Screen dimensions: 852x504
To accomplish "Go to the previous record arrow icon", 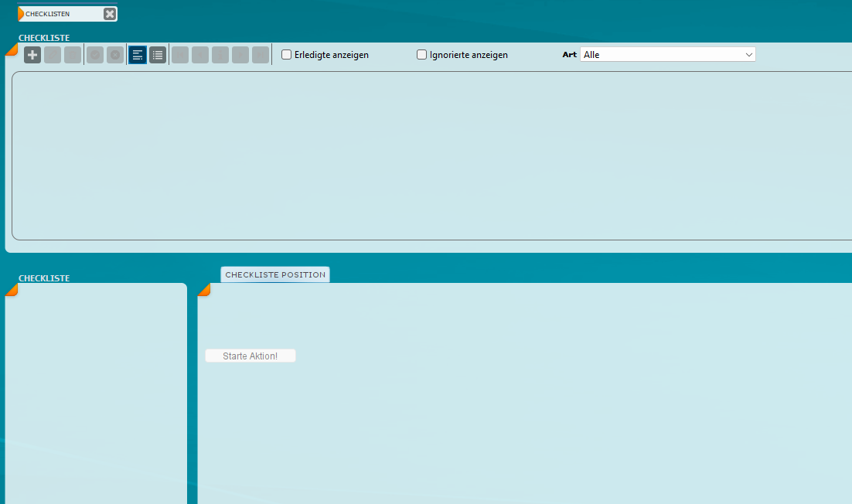I will click(200, 55).
